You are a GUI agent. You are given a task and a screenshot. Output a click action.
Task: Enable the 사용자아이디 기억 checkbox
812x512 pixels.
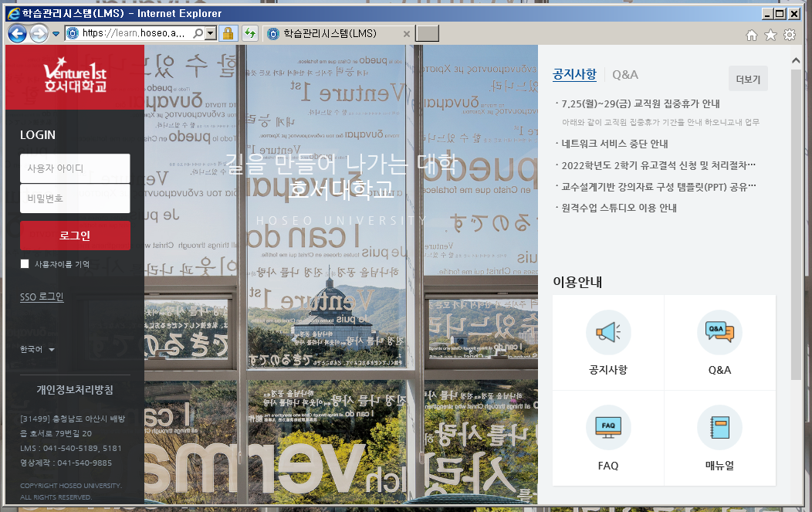coord(24,263)
